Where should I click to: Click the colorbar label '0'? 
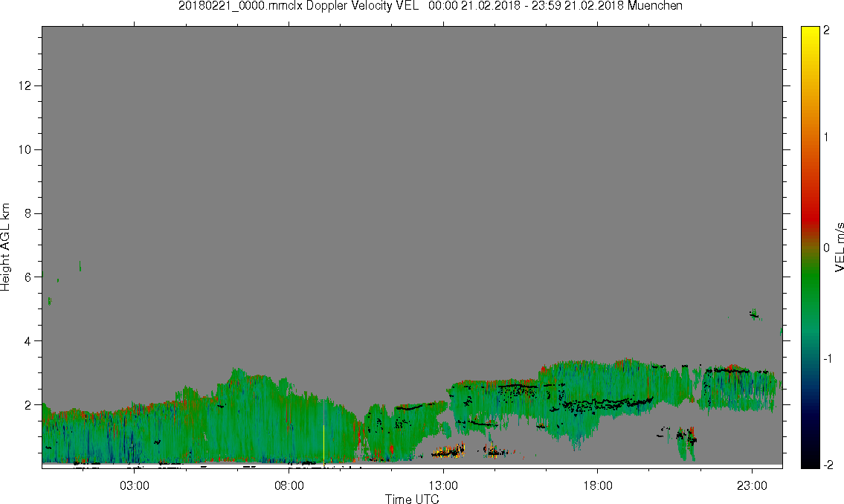(x=827, y=248)
